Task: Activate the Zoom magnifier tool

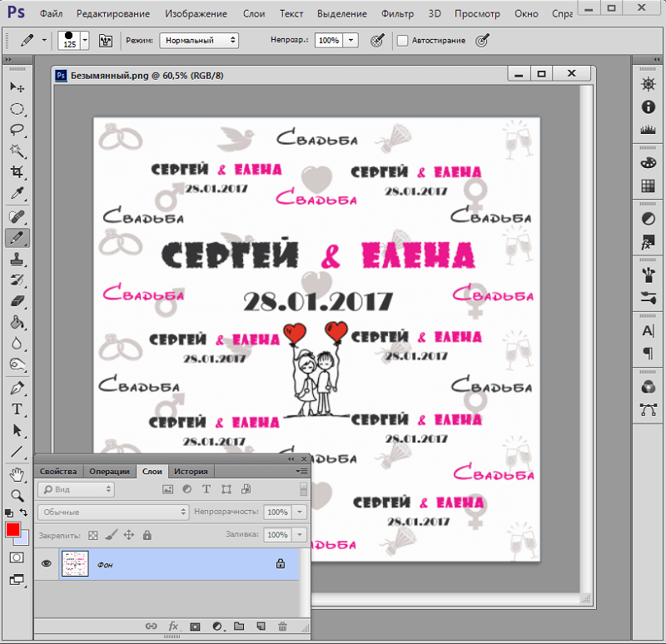Action: [x=17, y=495]
